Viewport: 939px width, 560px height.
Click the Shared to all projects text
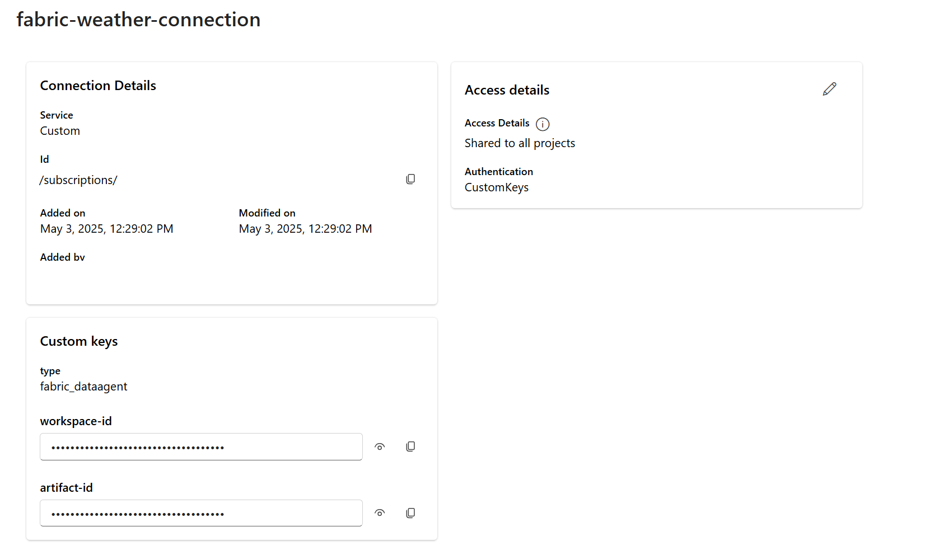point(520,143)
